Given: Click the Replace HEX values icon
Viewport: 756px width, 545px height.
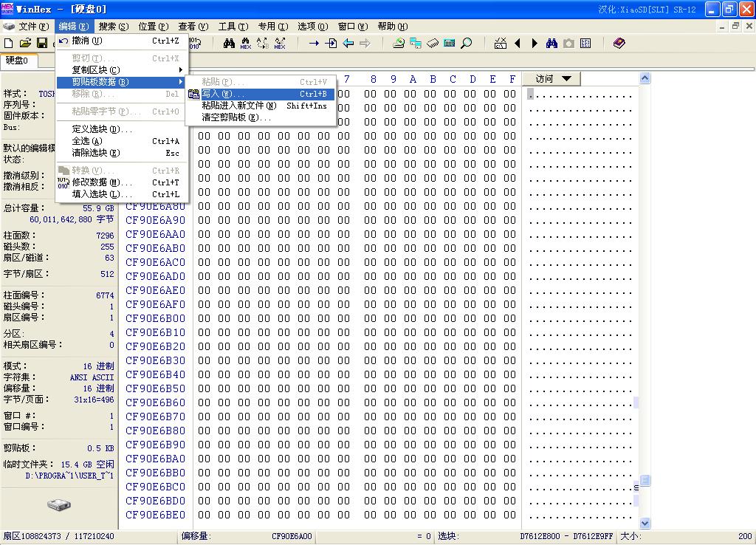Looking at the screenshot, I should (280, 44).
